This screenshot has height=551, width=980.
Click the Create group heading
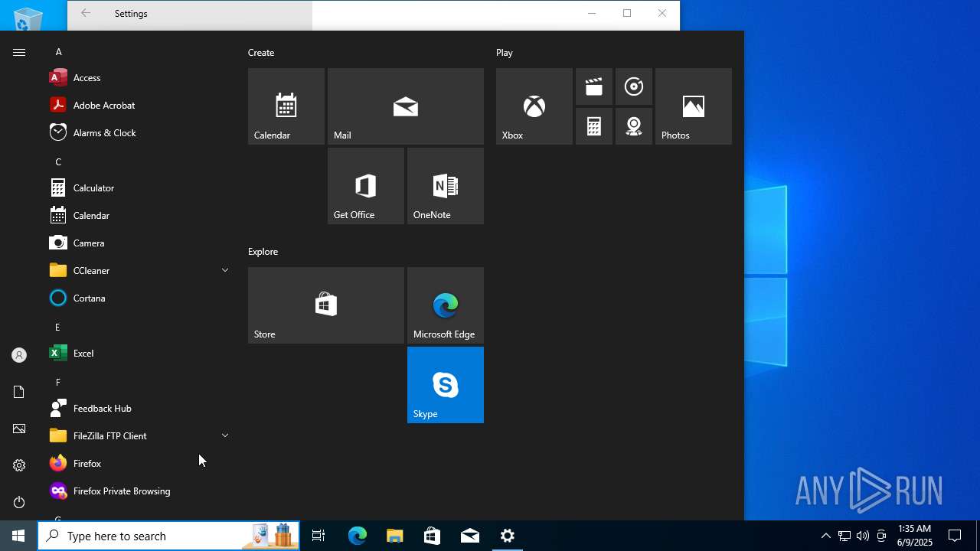(x=261, y=53)
